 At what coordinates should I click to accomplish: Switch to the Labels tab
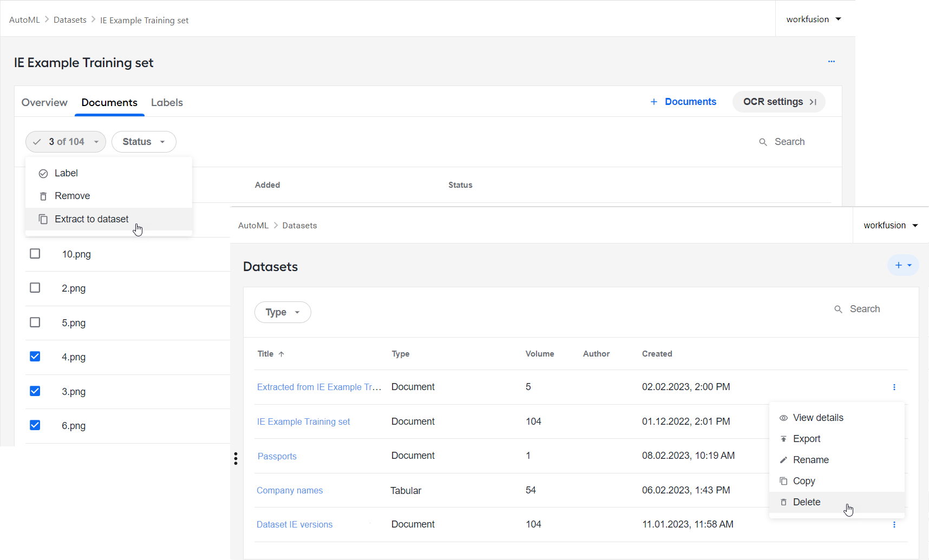pos(167,102)
